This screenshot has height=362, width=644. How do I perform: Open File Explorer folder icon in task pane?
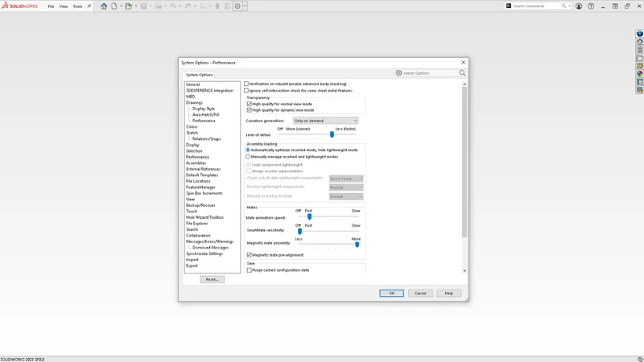pyautogui.click(x=640, y=58)
